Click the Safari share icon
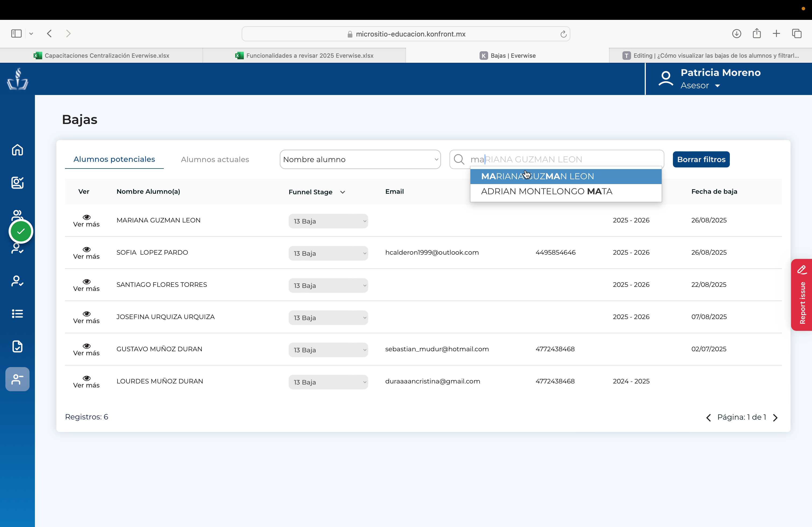812x527 pixels. pos(756,33)
